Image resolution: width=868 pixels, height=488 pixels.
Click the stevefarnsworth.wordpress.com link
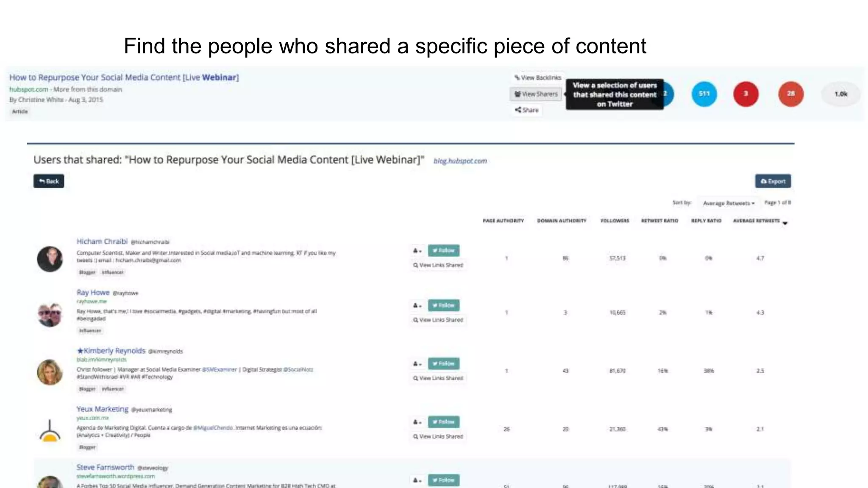[x=115, y=476]
